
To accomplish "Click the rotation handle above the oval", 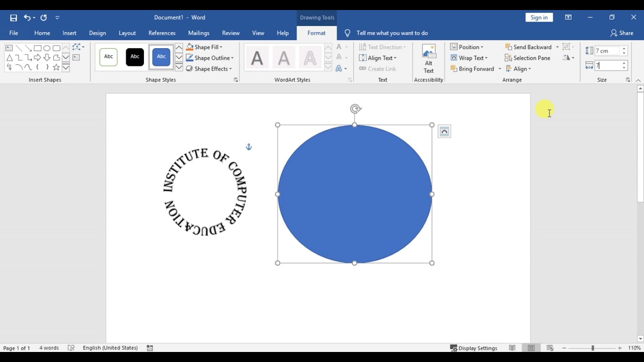I will pos(356,109).
